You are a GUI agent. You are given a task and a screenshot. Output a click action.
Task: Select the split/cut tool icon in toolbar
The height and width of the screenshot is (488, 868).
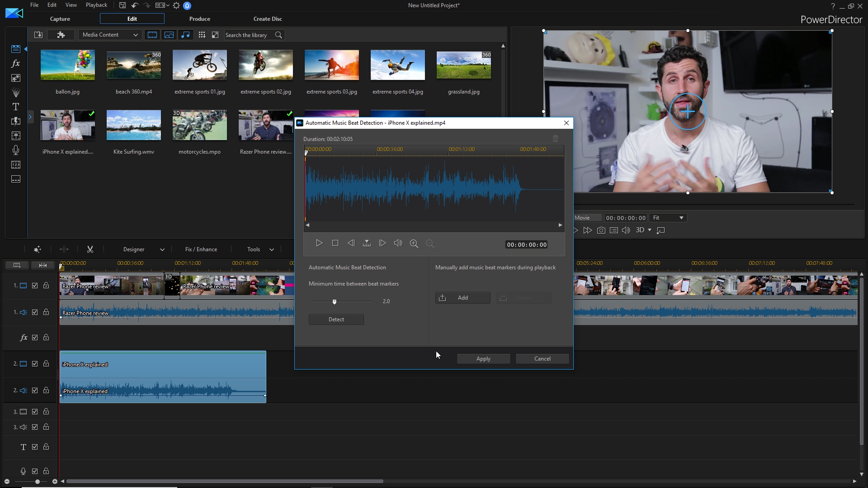coord(90,249)
